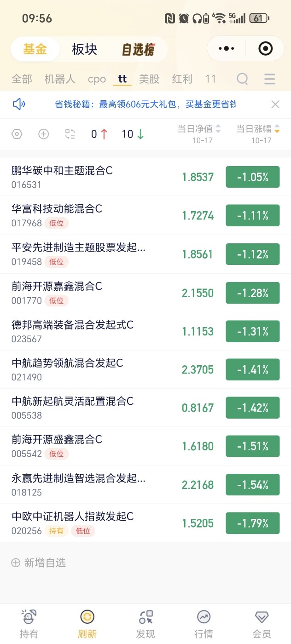Open fund 鹏华碳中和主题混合C row
This screenshot has width=291, height=644.
(145, 177)
